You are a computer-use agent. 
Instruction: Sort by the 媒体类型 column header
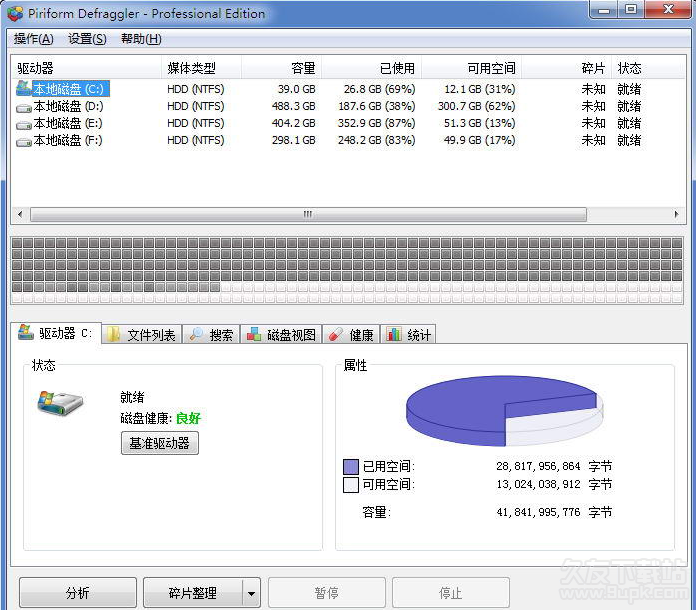click(x=202, y=68)
